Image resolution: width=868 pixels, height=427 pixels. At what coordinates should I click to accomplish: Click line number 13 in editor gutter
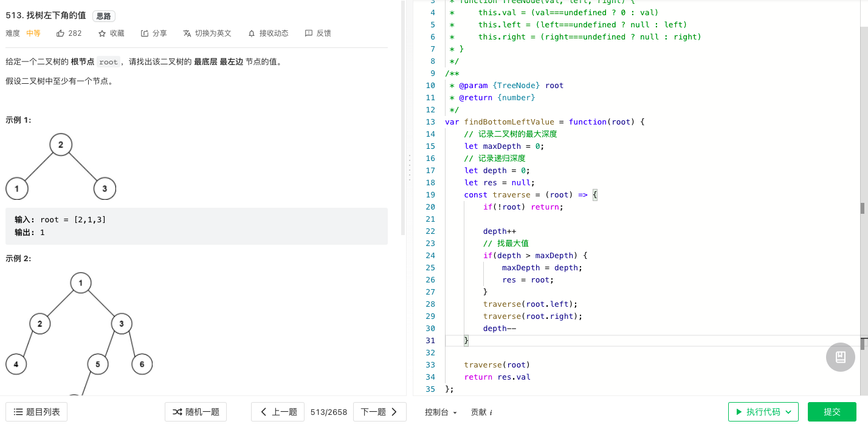pos(430,121)
